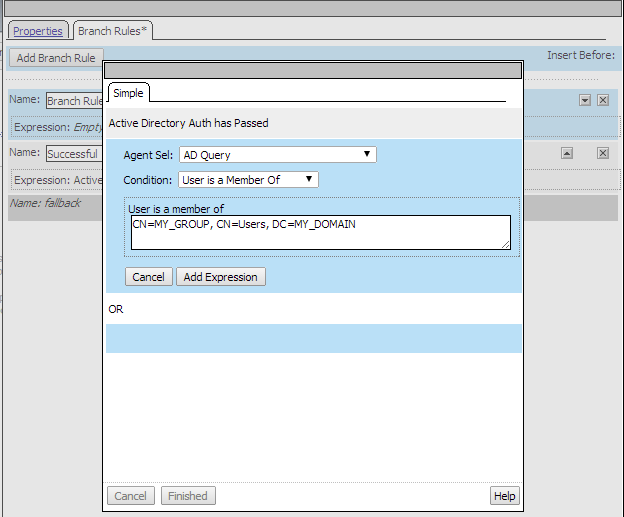Click Cancel next to Add Expression

tap(148, 277)
